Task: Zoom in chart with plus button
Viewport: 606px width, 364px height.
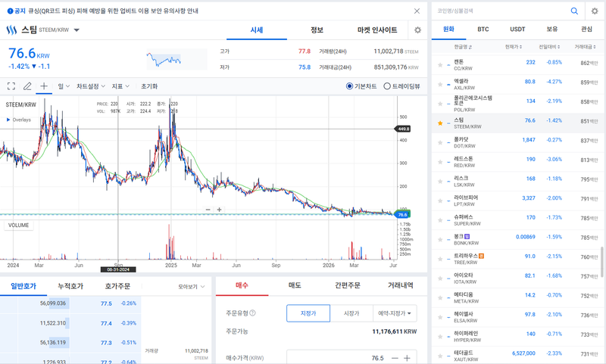Action: [x=219, y=210]
